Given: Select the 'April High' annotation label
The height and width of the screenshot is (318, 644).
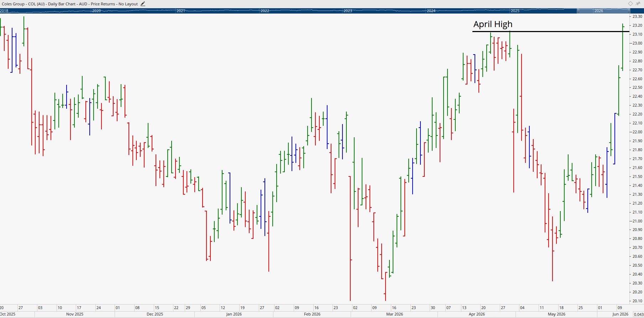Looking at the screenshot, I should coord(493,24).
